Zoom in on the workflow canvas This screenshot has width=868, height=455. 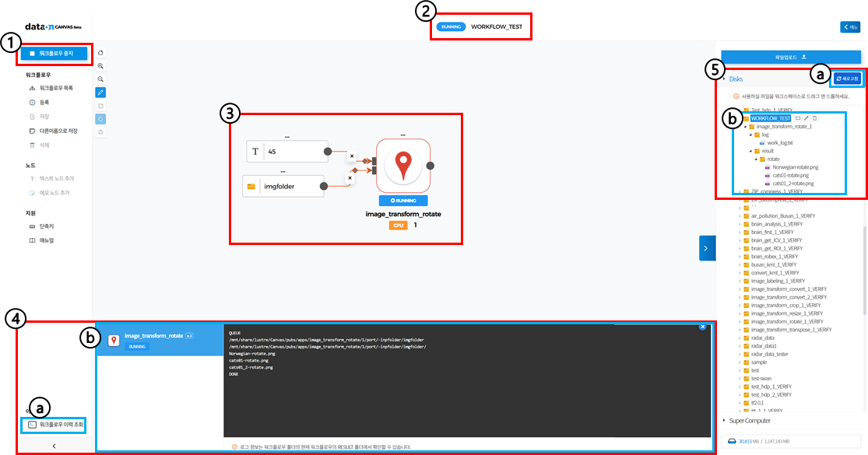tap(100, 66)
